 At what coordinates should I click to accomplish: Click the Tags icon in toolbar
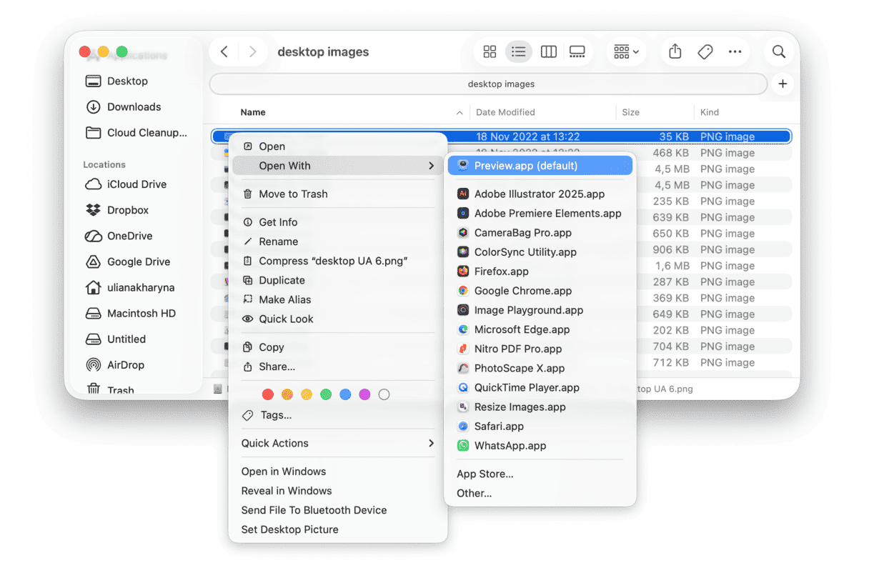point(705,51)
